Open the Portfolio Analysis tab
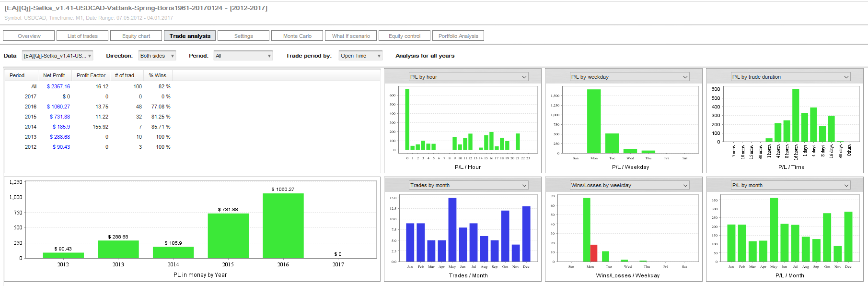 [x=458, y=36]
